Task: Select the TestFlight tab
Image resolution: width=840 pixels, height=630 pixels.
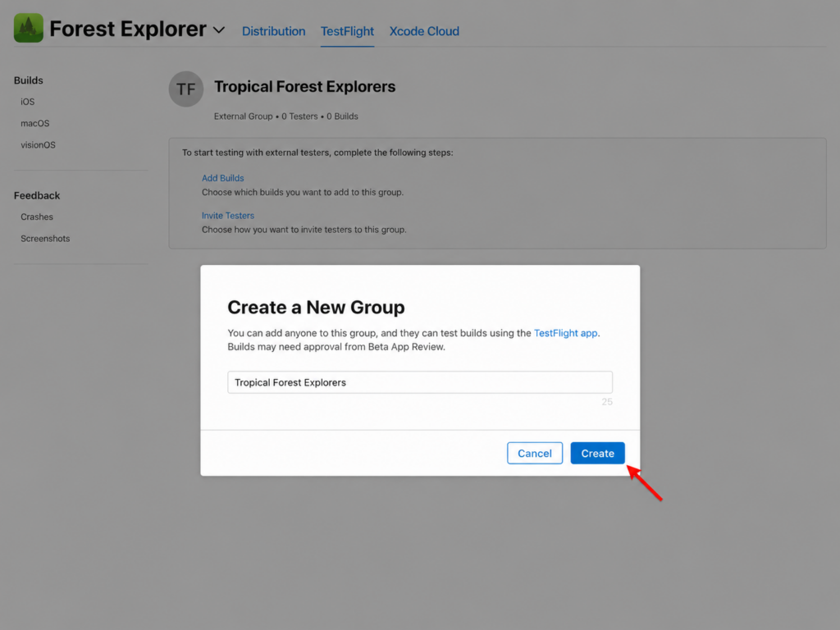Action: tap(347, 31)
